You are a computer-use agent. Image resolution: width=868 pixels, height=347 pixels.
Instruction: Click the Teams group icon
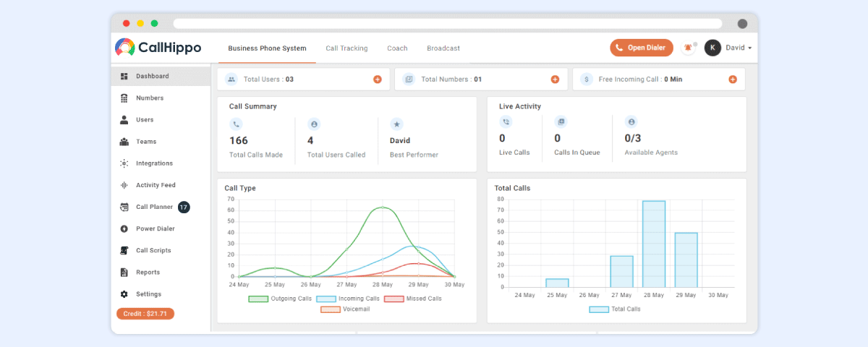(124, 142)
